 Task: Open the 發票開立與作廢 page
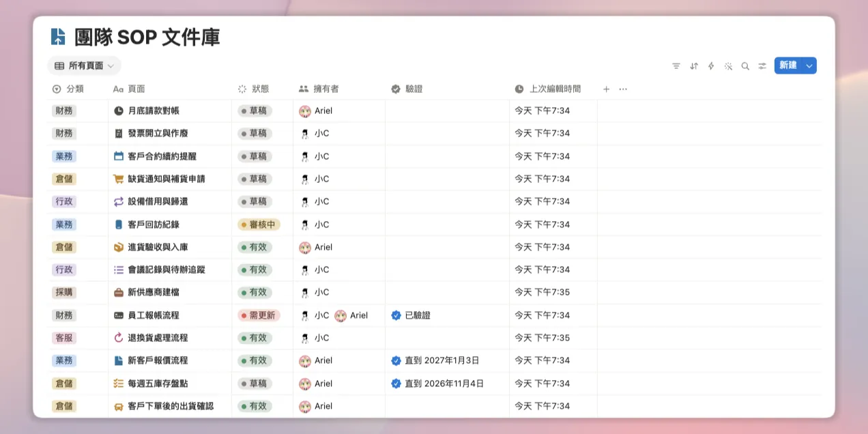(x=158, y=133)
